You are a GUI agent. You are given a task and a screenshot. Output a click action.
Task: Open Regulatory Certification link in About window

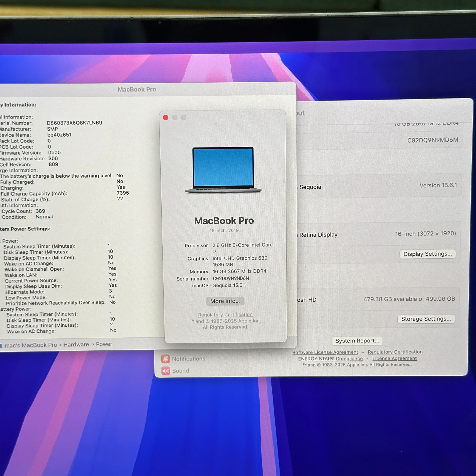coord(225,315)
